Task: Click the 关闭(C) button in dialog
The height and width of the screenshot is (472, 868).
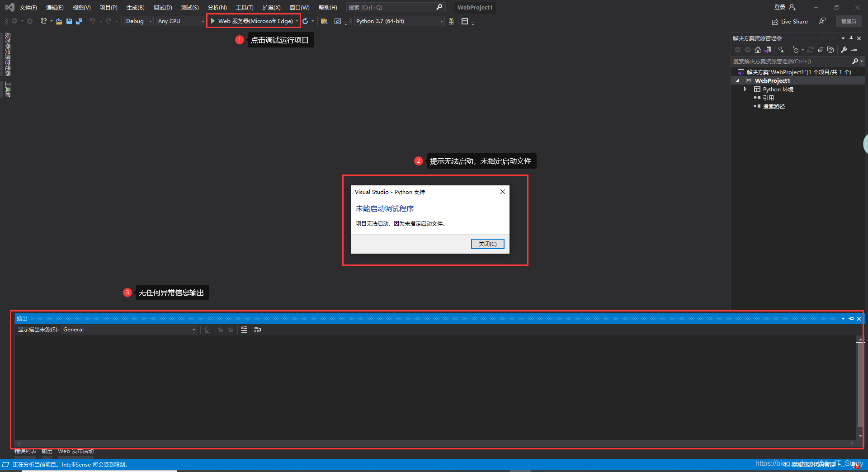Action: [x=487, y=244]
